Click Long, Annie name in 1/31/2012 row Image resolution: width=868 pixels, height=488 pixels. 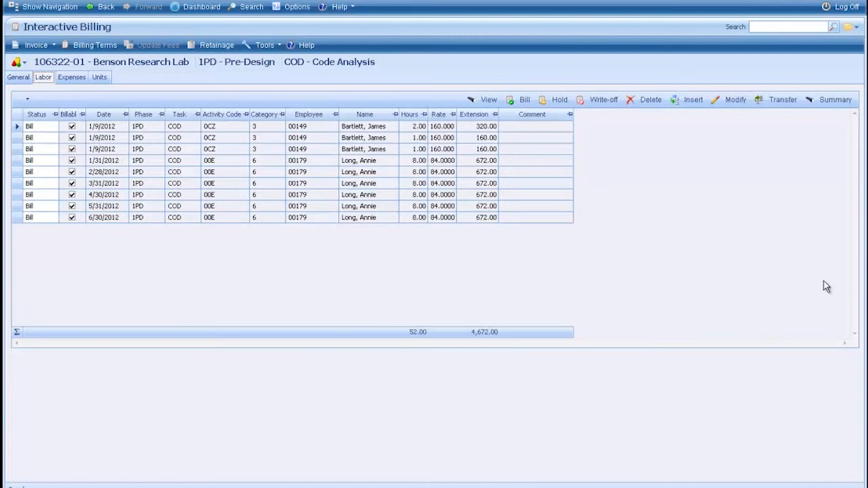pyautogui.click(x=359, y=161)
